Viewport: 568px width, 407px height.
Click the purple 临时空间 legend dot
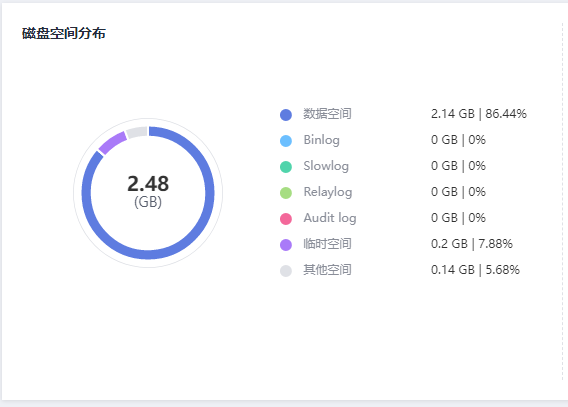point(286,245)
